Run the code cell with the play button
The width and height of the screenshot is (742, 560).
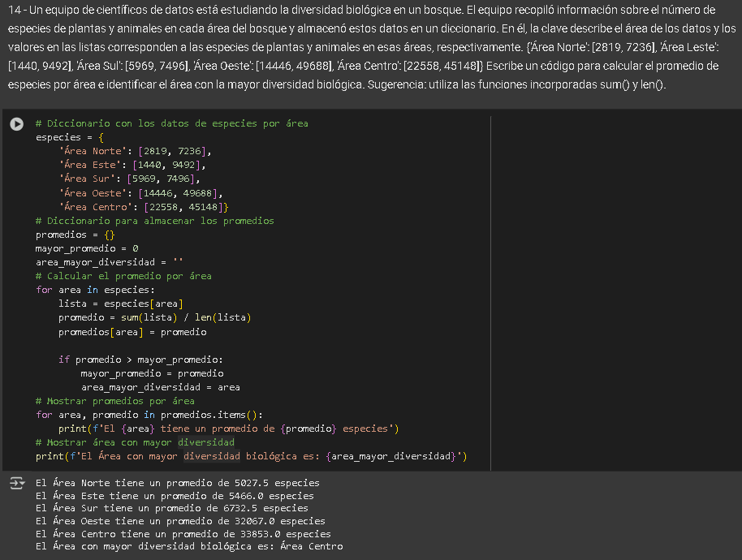click(x=16, y=124)
